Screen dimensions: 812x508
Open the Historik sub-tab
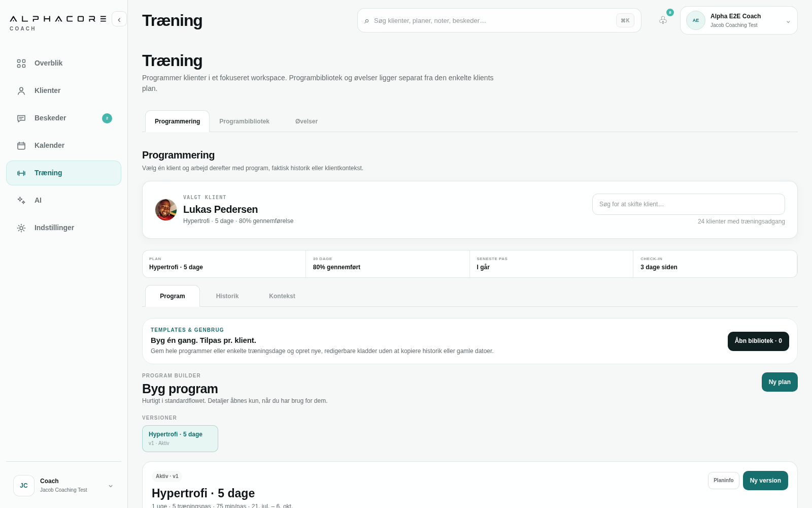[x=227, y=296]
